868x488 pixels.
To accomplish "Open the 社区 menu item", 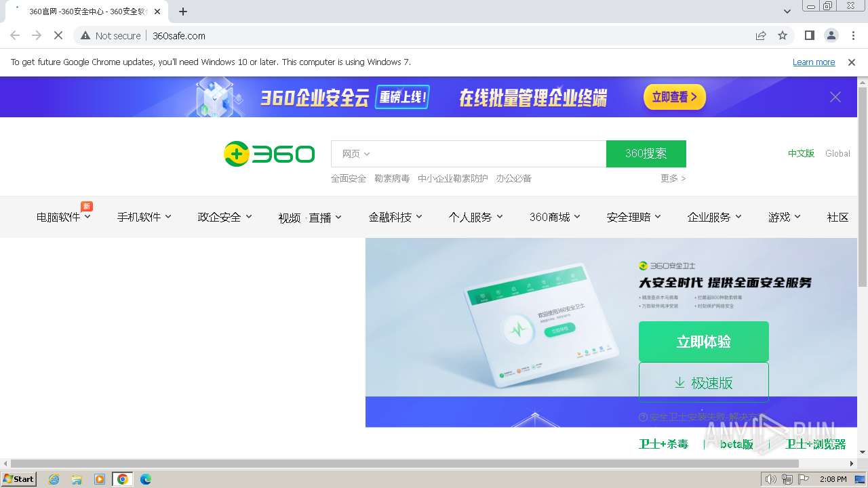I will (837, 217).
